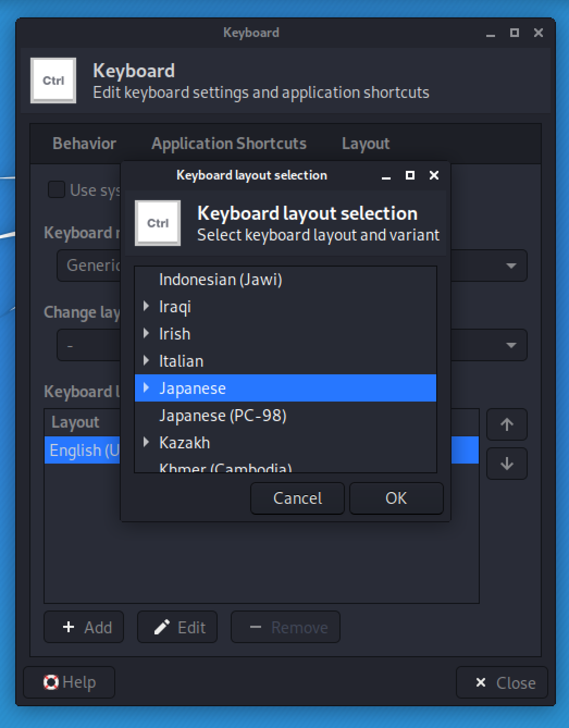Cancel the keyboard layout selection
Viewport: 569px width, 728px height.
coord(298,498)
